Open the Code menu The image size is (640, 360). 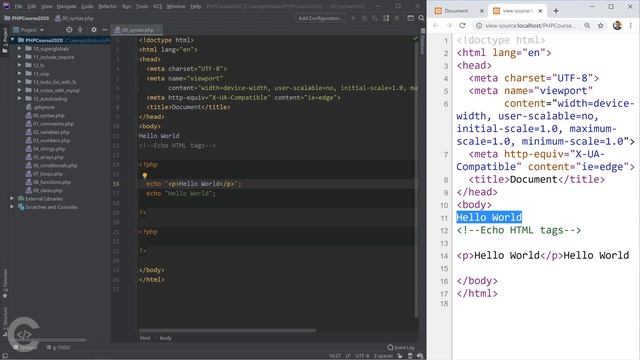pyautogui.click(x=87, y=7)
